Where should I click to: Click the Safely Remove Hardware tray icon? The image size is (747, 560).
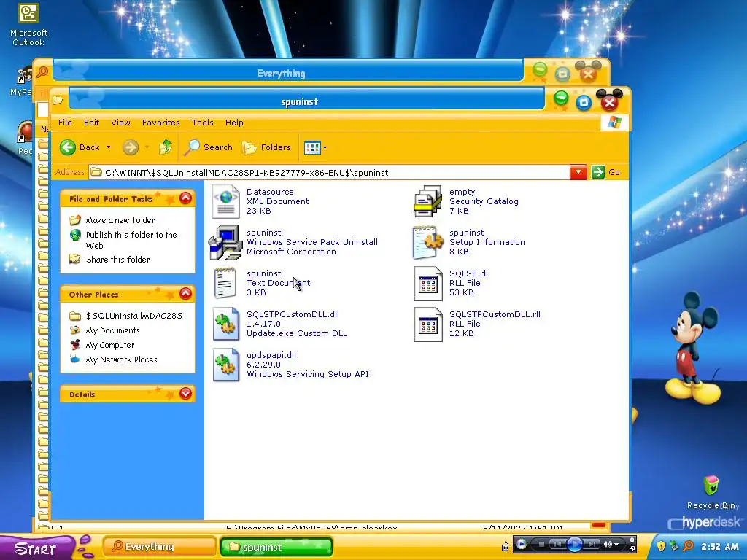[x=674, y=545]
